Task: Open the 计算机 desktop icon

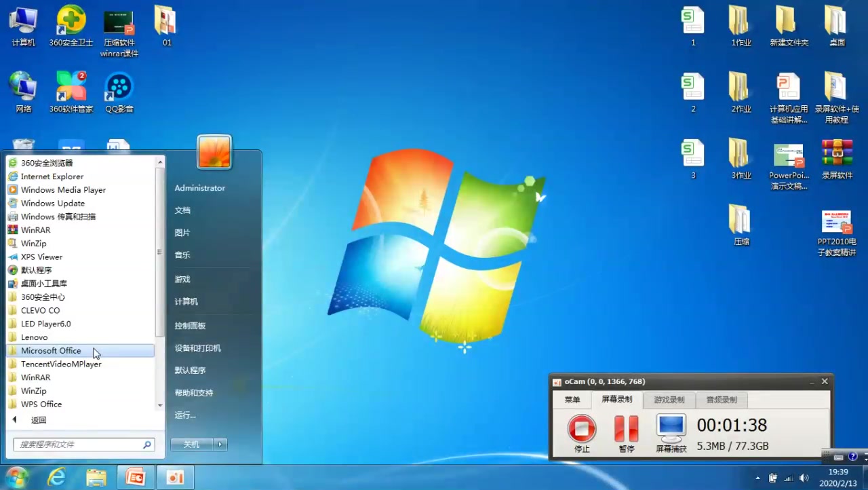Action: [x=23, y=27]
